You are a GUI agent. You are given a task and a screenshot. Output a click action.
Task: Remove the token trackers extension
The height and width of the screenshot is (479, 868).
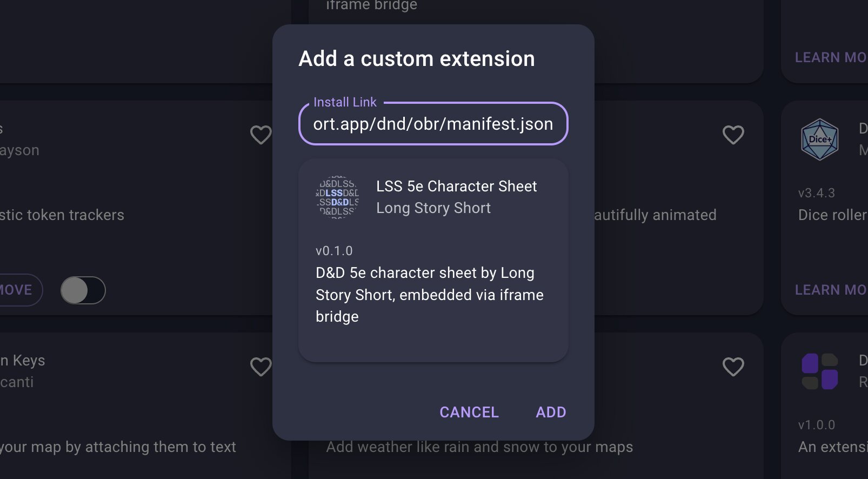point(16,290)
